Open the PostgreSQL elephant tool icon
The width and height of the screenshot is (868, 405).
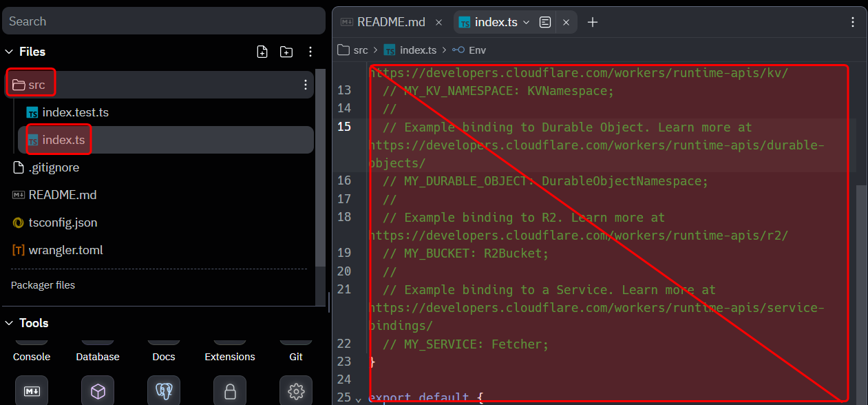point(164,391)
